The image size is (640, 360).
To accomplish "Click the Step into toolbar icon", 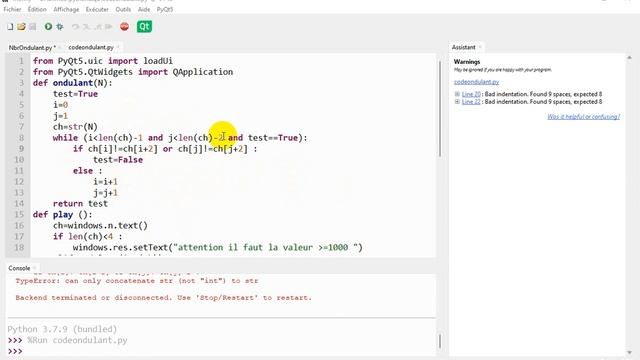I will click(86, 27).
